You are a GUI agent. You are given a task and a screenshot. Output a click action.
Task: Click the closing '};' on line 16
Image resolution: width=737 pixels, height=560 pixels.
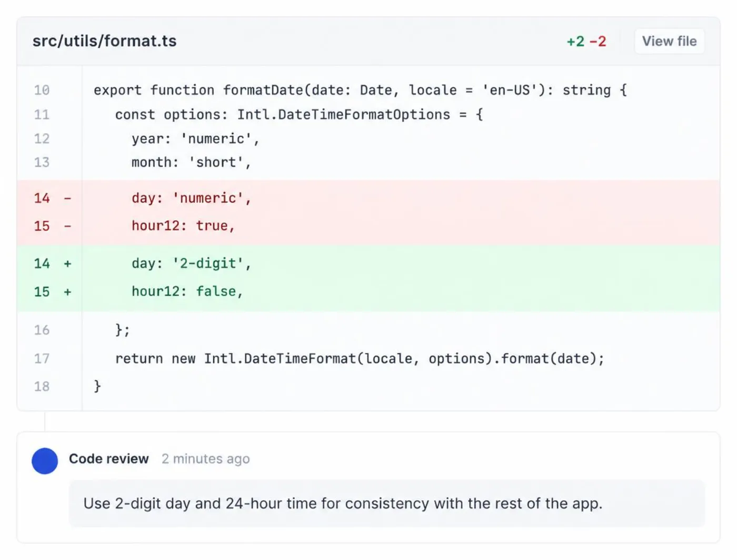click(123, 330)
